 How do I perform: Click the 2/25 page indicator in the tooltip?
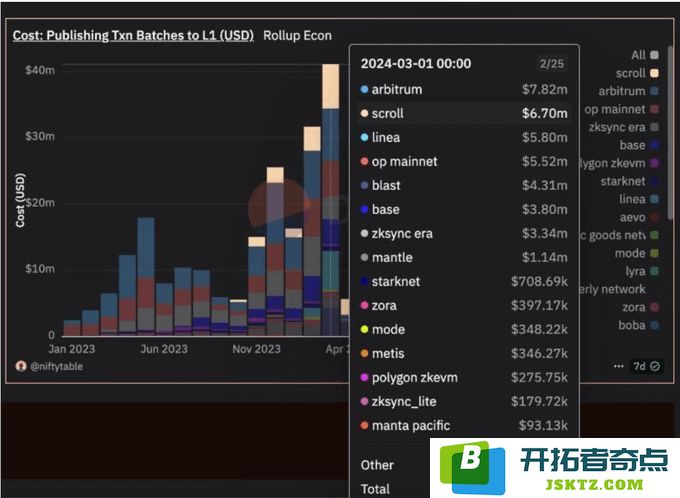click(x=552, y=64)
